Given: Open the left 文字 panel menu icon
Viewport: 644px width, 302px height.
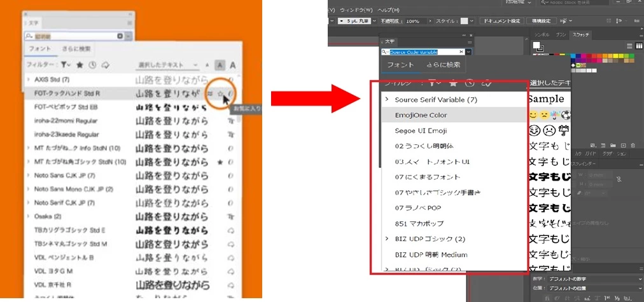Looking at the screenshot, I should click(129, 24).
